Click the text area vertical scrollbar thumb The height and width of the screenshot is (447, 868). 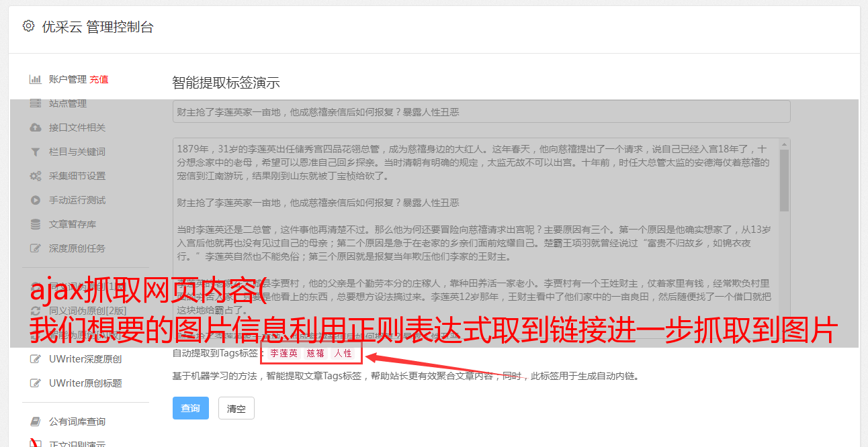click(784, 180)
